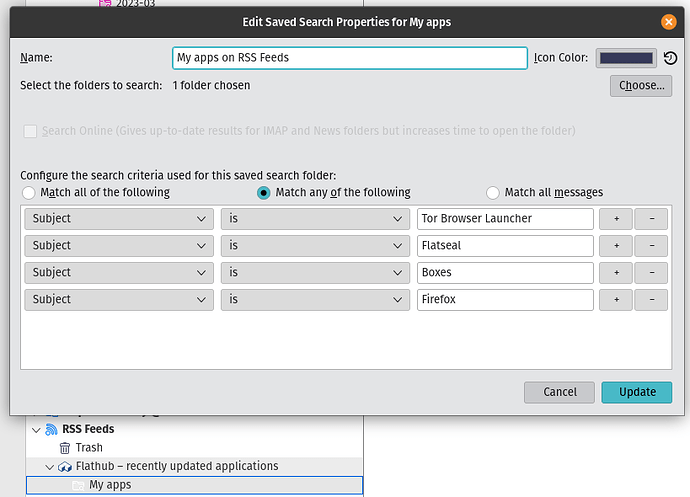Click the My apps saved search icon
The image size is (690, 497).
coord(78,485)
